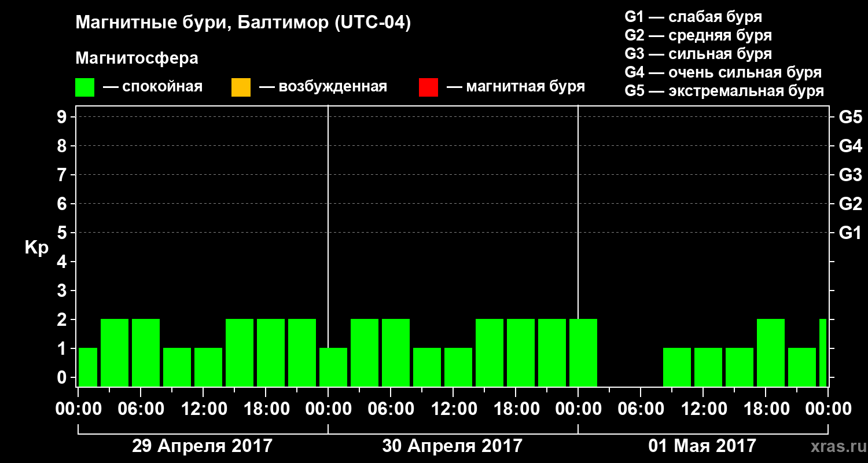This screenshot has height=463, width=868.
Task: Click the 'Kp' axis title
Action: (x=36, y=248)
